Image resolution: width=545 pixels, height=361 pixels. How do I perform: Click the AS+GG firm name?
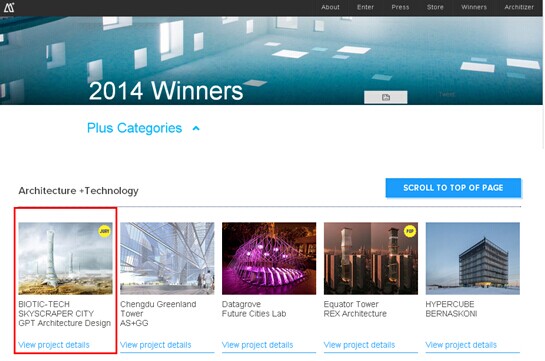[134, 323]
